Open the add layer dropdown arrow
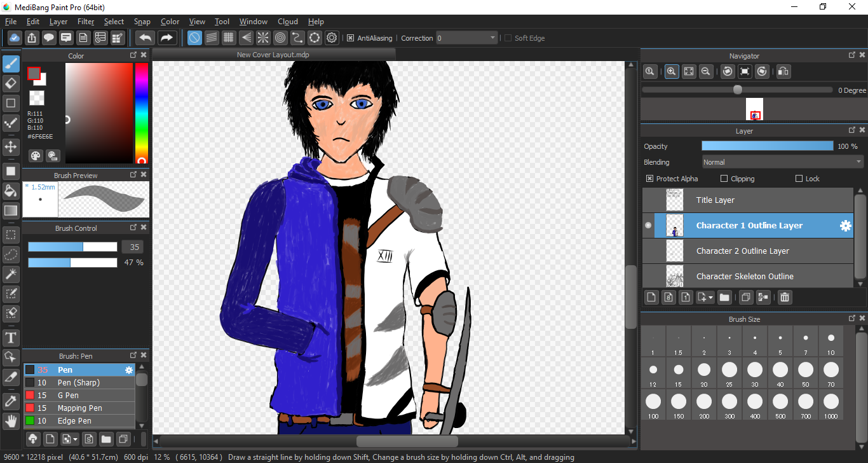 click(x=710, y=298)
